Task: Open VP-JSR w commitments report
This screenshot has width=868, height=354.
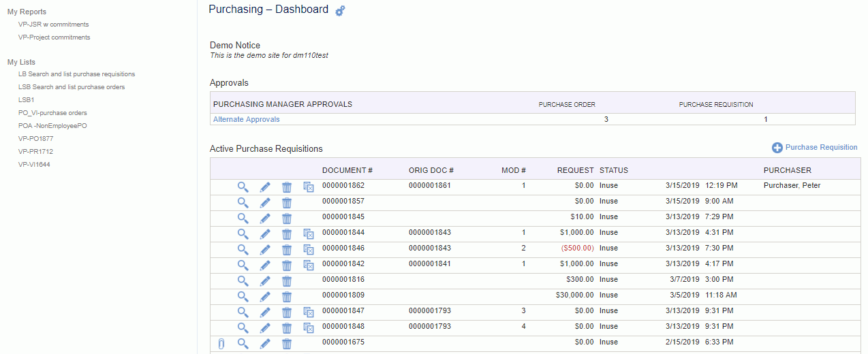Action: coord(54,25)
